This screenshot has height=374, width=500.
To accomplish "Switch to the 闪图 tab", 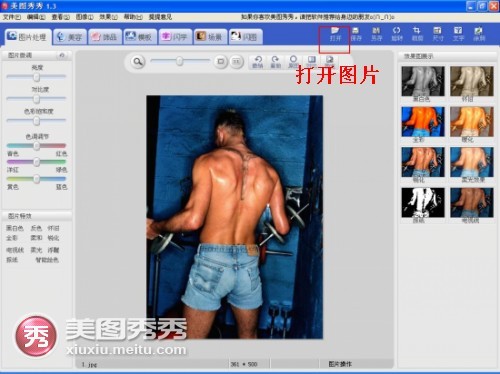I will (246, 37).
